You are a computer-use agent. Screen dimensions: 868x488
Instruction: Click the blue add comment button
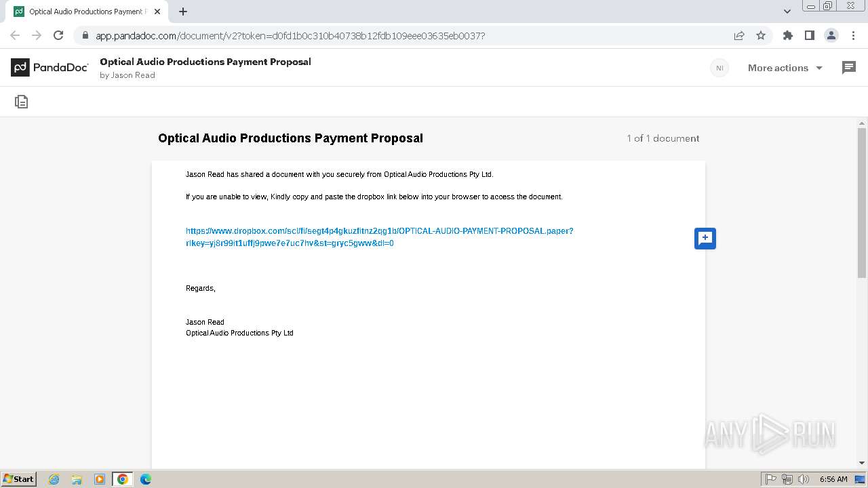(705, 238)
